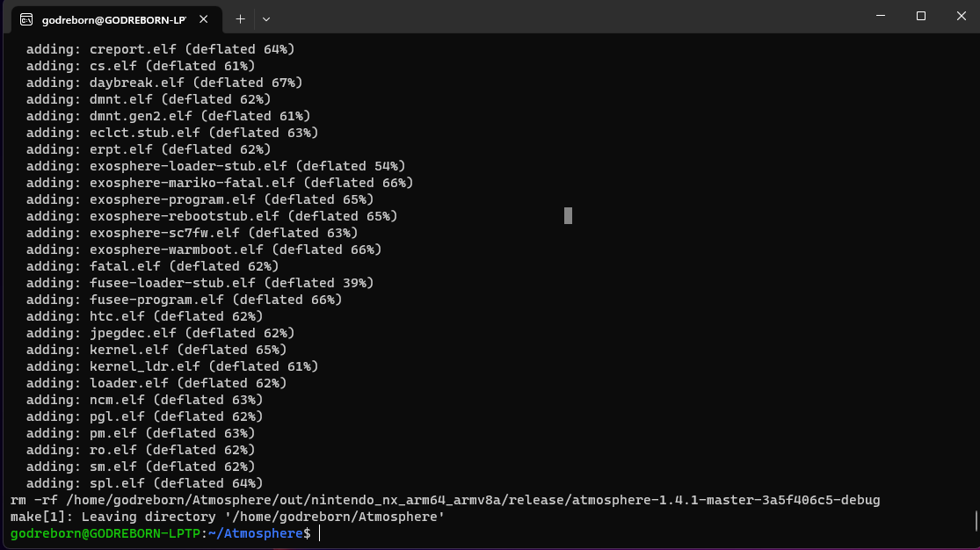Open the new tab profile dropdown
The height and width of the screenshot is (550, 980).
coord(266,19)
